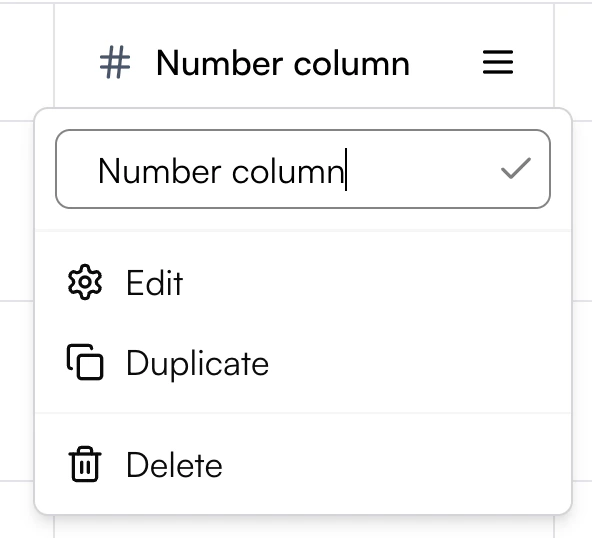Click the overlapping squares Duplicate icon
This screenshot has height=538, width=592.
[x=85, y=362]
